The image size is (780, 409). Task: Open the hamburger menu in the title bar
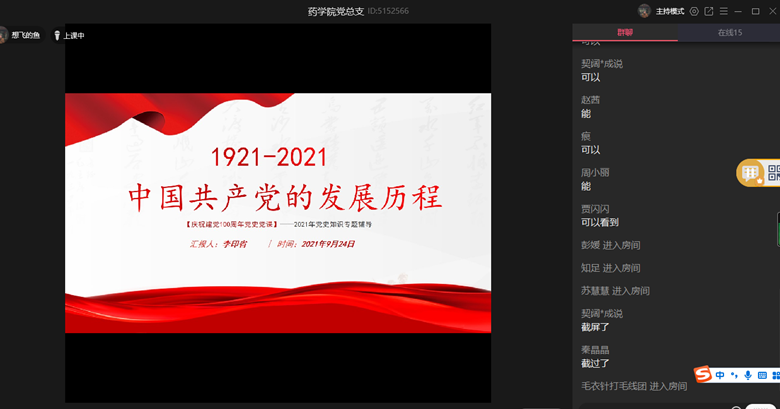click(723, 11)
